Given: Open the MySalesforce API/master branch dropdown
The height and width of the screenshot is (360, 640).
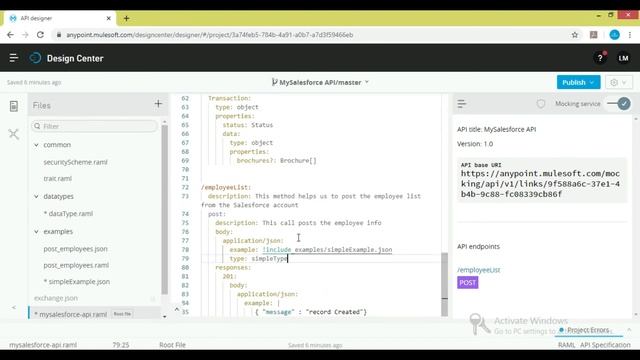Looking at the screenshot, I should (x=320, y=82).
